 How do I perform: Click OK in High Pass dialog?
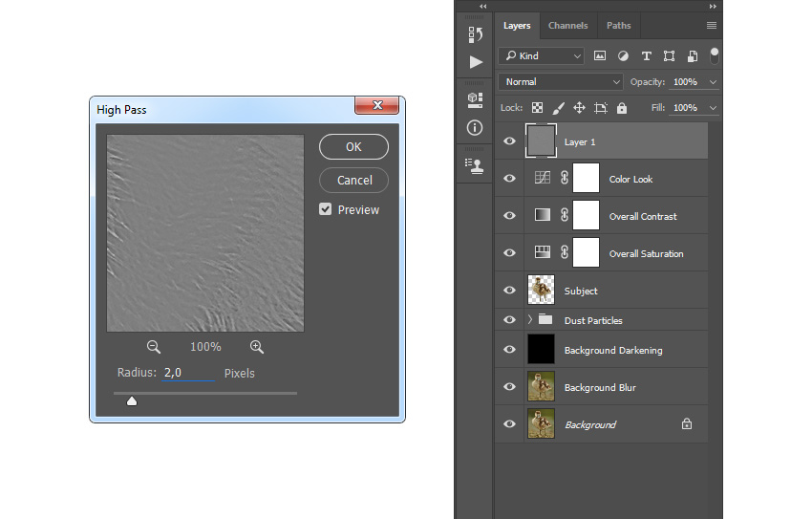coord(353,147)
